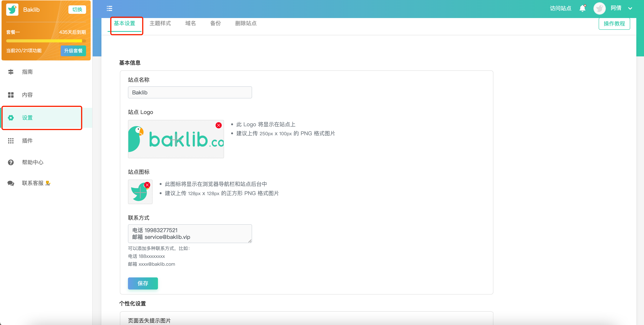Image resolution: width=644 pixels, height=325 pixels.
Task: Toggle the sidebar collapse list icon
Action: (110, 8)
